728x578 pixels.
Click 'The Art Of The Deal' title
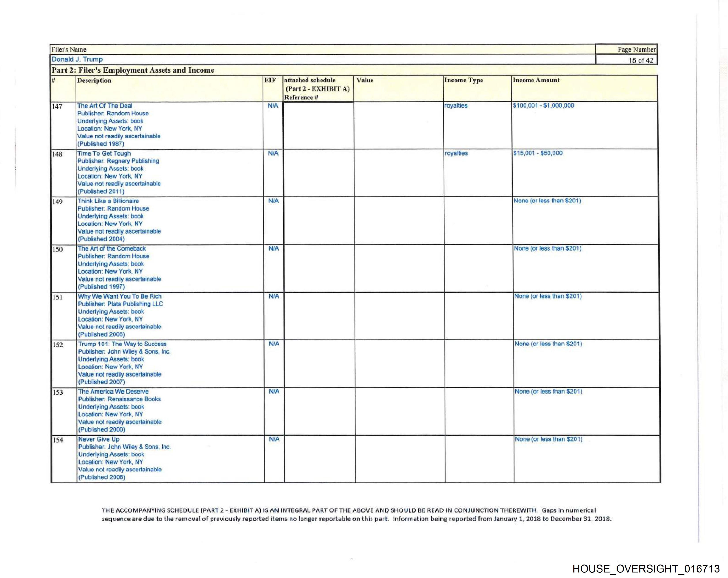[x=104, y=106]
